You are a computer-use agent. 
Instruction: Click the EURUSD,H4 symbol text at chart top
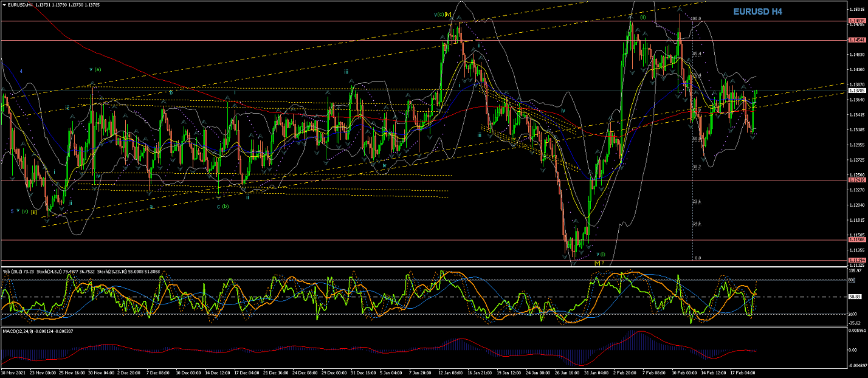20,4
